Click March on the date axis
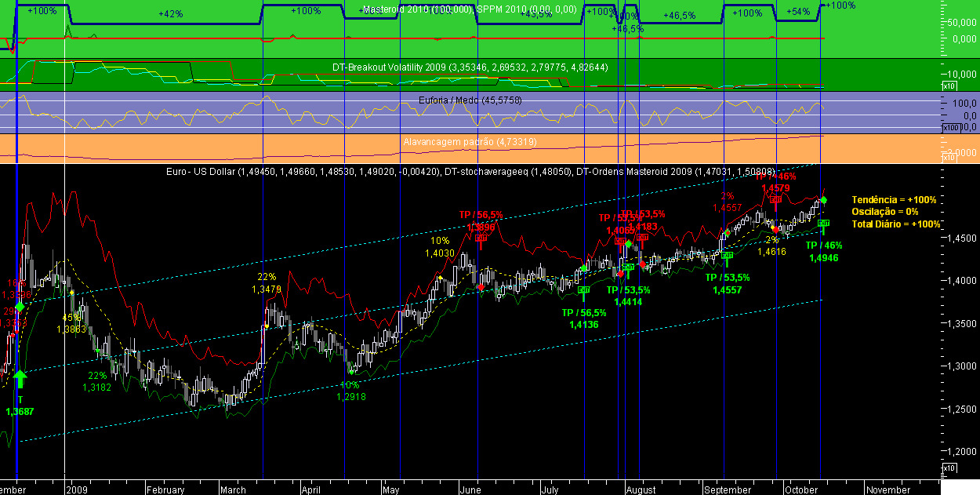Screen dimensions: 980x495 233,490
